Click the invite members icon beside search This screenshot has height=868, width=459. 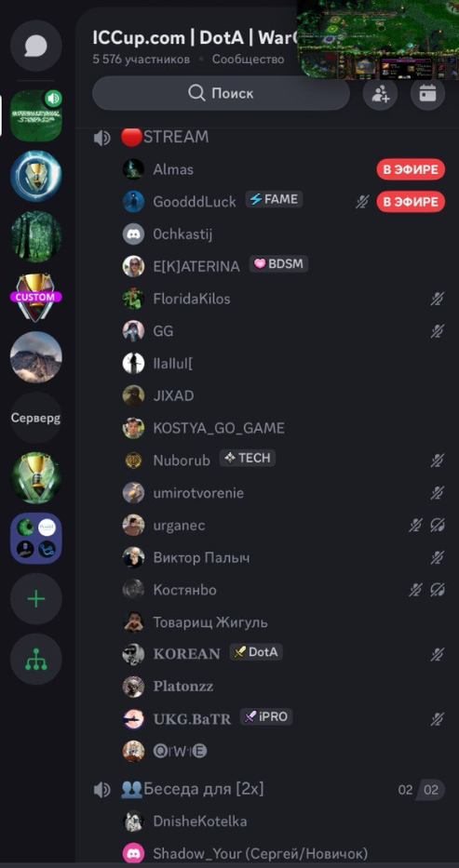point(381,93)
